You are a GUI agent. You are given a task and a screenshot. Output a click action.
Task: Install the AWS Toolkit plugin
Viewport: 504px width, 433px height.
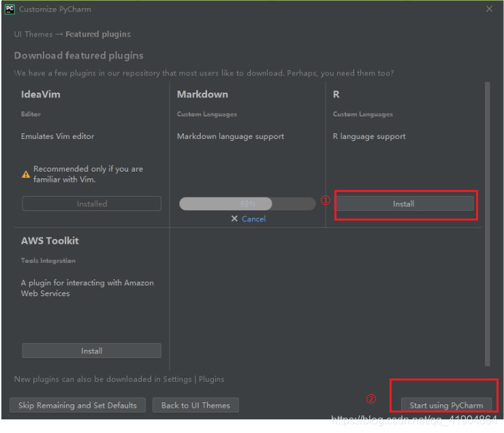[x=92, y=351]
